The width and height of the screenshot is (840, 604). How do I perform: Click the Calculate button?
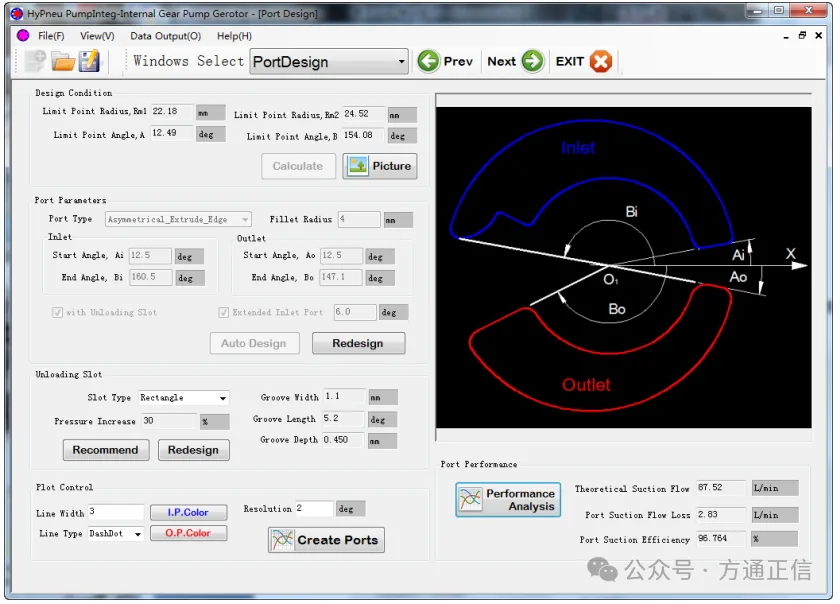click(x=298, y=166)
